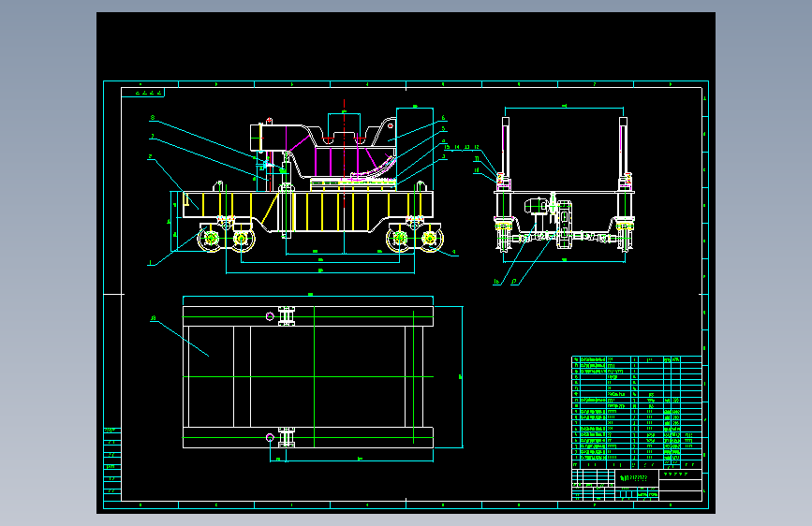
Task: Click the plan view top width dimension
Action: 308,296
